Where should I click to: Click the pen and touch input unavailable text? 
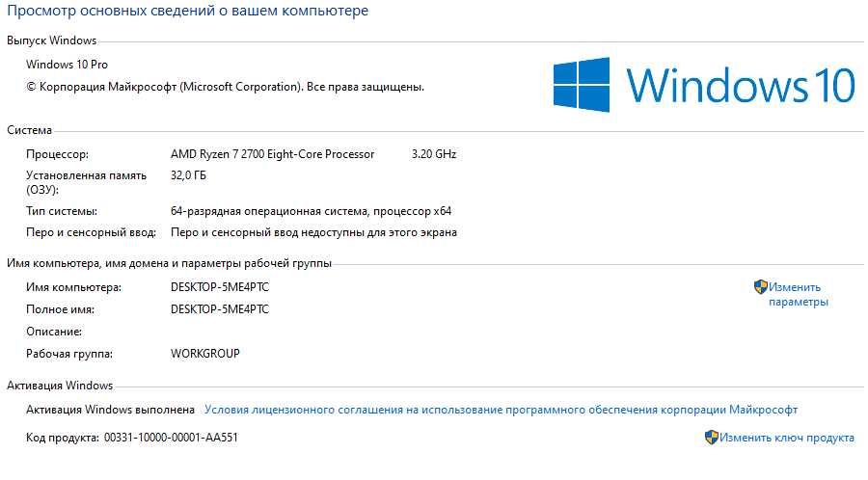[313, 232]
